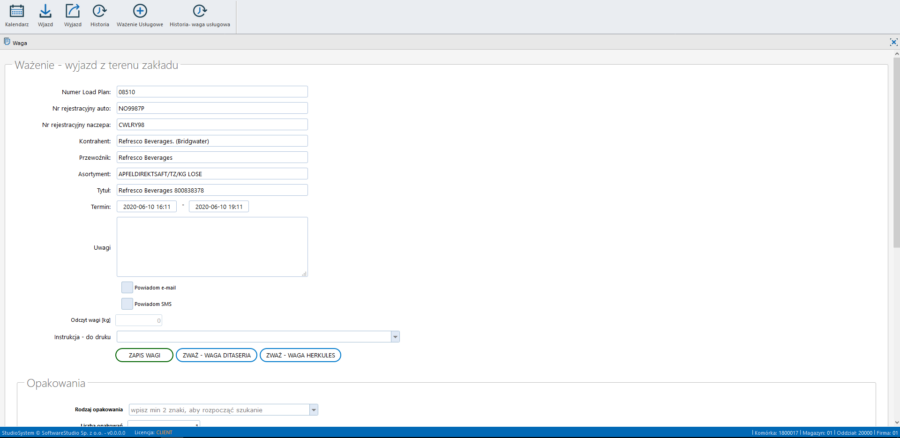The image size is (900, 438).
Task: Expand the Rodzaj opakowania dropdown arrow
Action: tap(313, 410)
